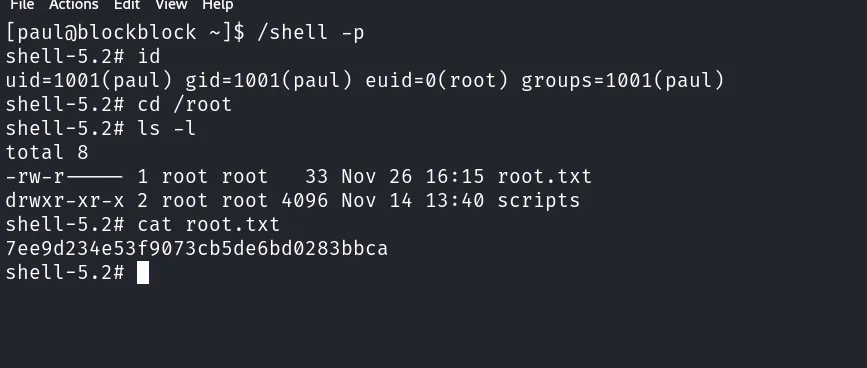Click the block cursor at the last prompt
Screen dimensions: 867x368
[143, 272]
